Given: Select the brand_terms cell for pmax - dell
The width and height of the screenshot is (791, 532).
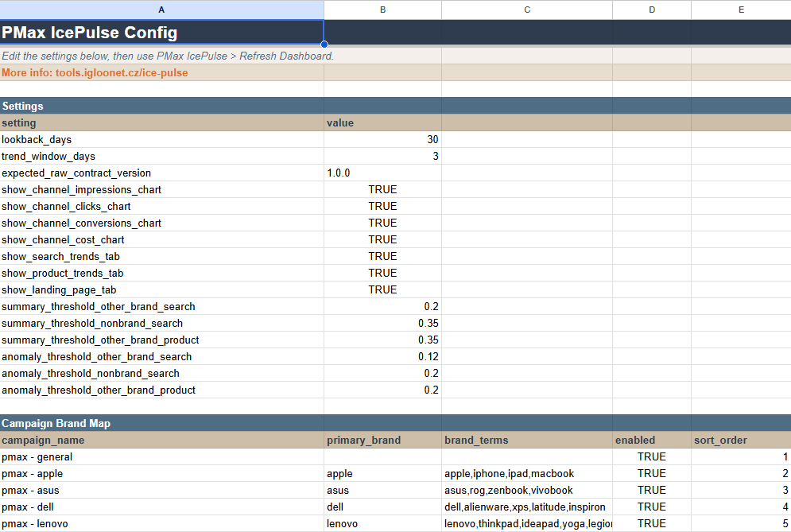Looking at the screenshot, I should 526,507.
